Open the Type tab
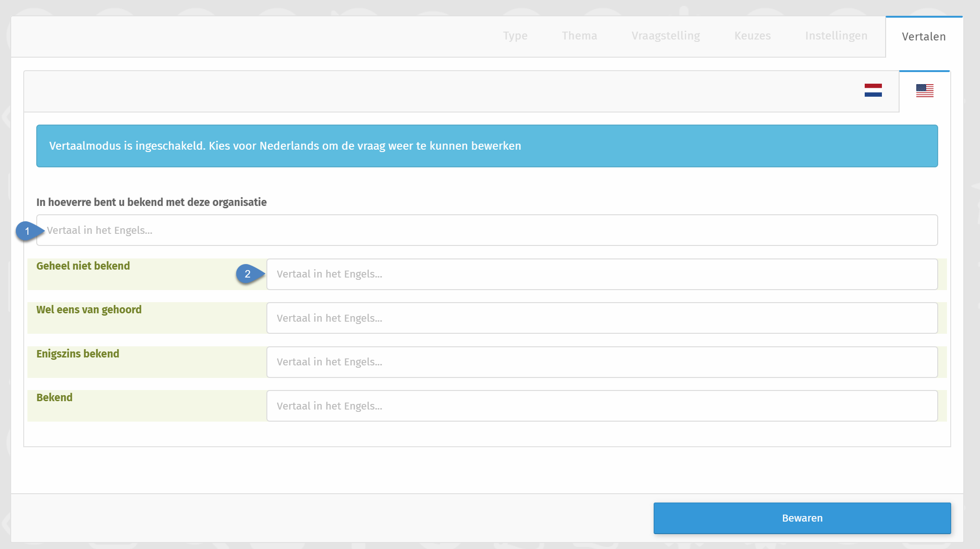Screen dimensions: 980x549 click(x=515, y=36)
